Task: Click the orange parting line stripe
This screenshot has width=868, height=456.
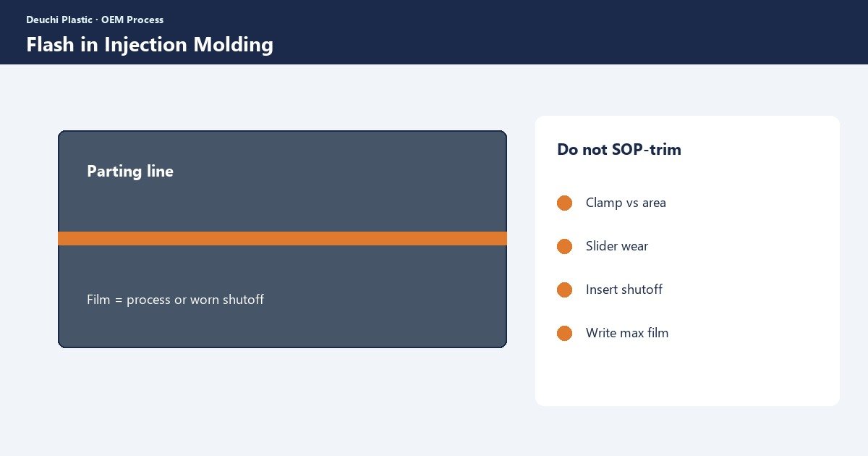Action: pyautogui.click(x=282, y=239)
